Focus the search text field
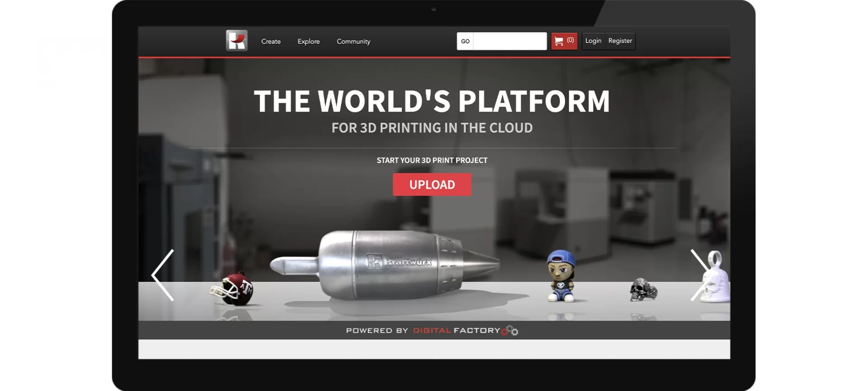Image resolution: width=868 pixels, height=391 pixels. coord(510,41)
